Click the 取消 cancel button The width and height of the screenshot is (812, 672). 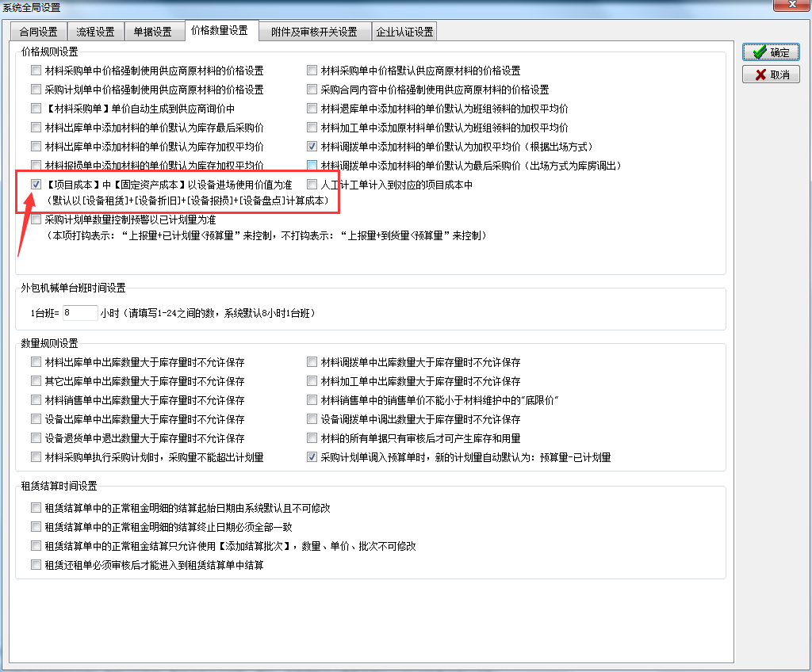771,74
